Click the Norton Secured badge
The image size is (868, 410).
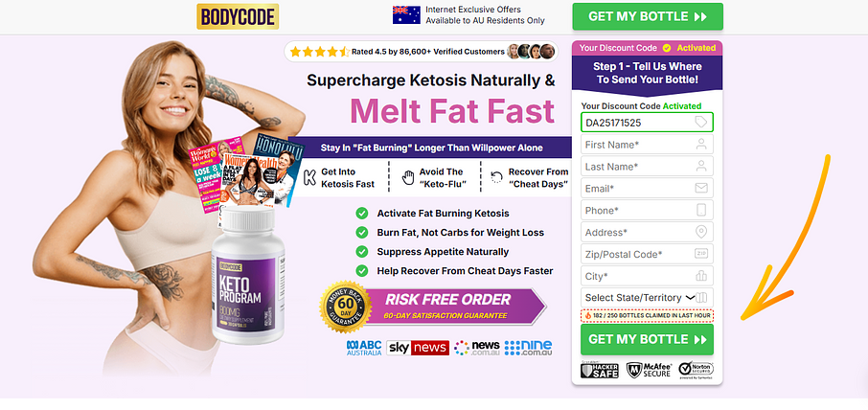point(696,370)
